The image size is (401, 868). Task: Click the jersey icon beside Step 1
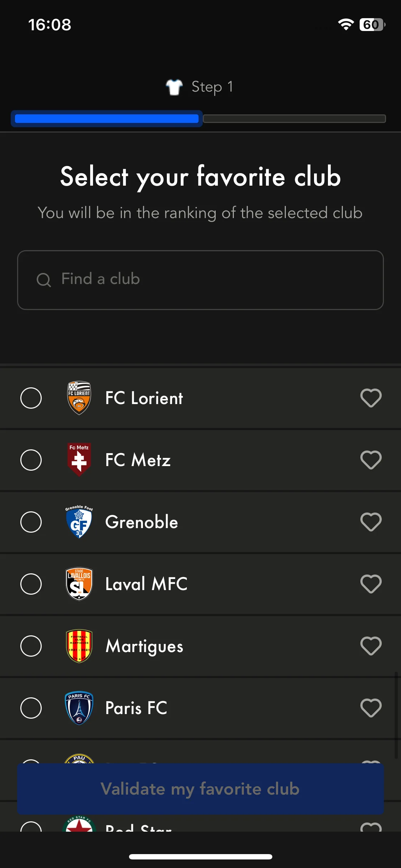[x=174, y=87]
